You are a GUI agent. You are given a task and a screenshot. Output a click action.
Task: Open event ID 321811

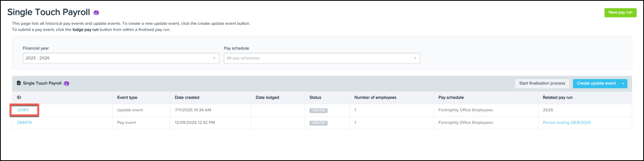pos(23,110)
